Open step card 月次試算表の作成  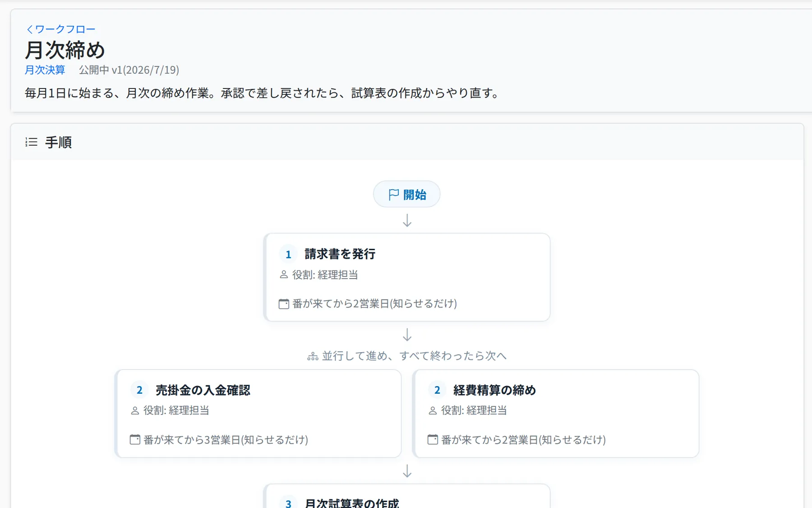(407, 496)
